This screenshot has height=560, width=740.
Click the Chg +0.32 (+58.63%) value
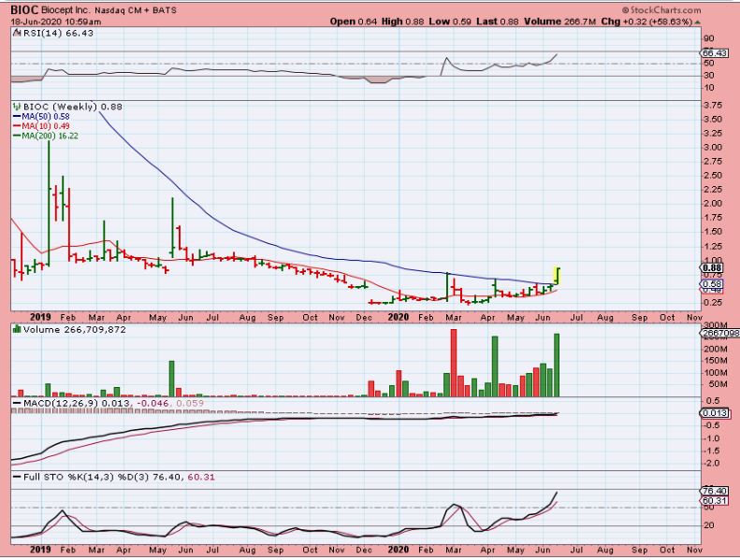coord(647,22)
